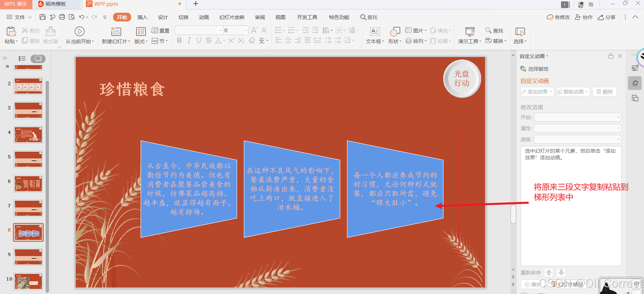The image size is (644, 294).
Task: Toggle Italic formatting
Action: click(189, 41)
